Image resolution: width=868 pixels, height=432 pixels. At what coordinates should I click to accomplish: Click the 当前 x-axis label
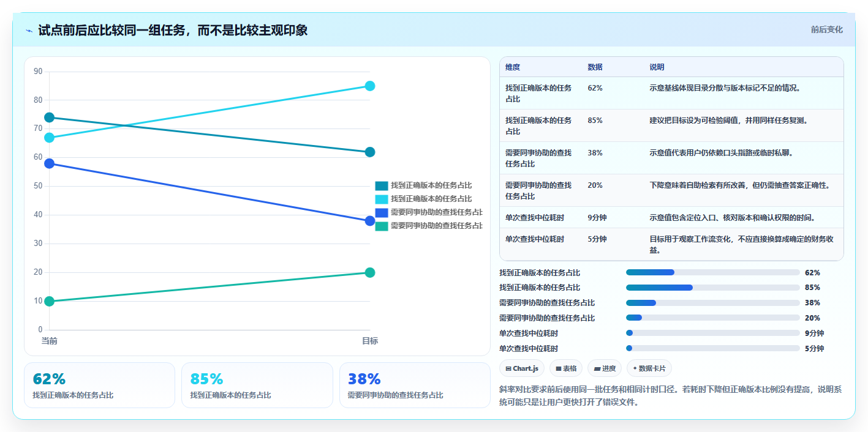[x=50, y=341]
